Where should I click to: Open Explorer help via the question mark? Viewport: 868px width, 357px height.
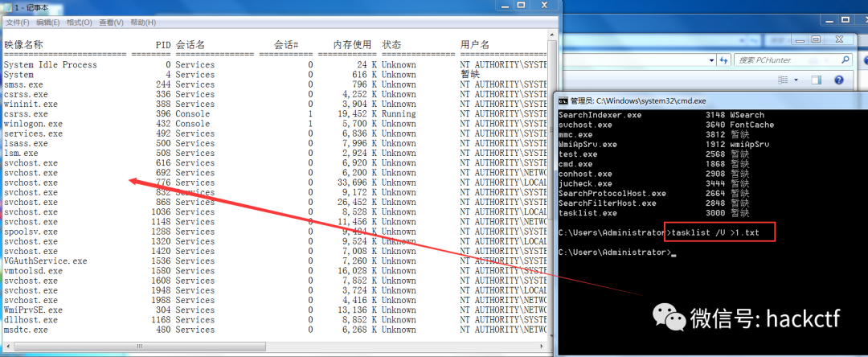click(840, 80)
